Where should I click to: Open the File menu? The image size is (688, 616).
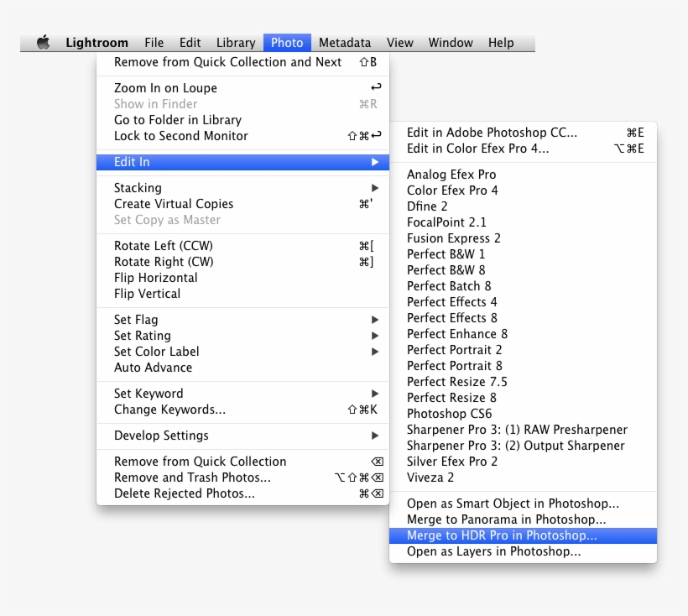point(154,43)
